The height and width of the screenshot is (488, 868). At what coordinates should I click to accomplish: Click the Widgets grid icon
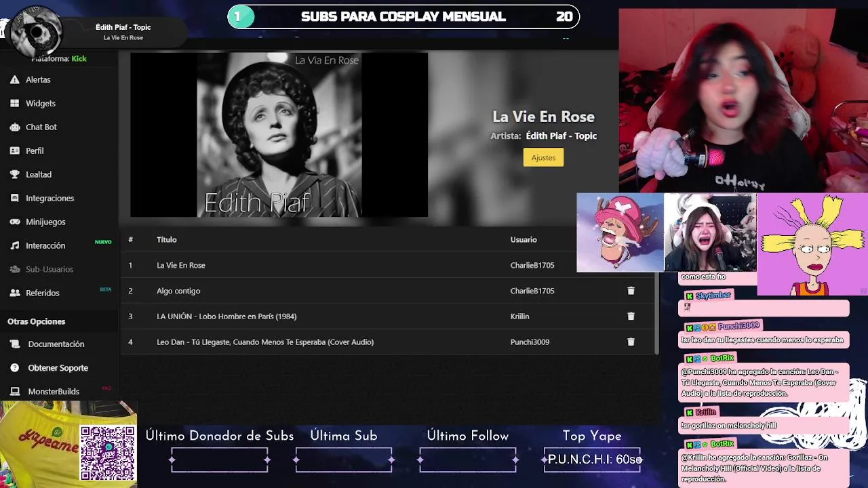(x=14, y=103)
